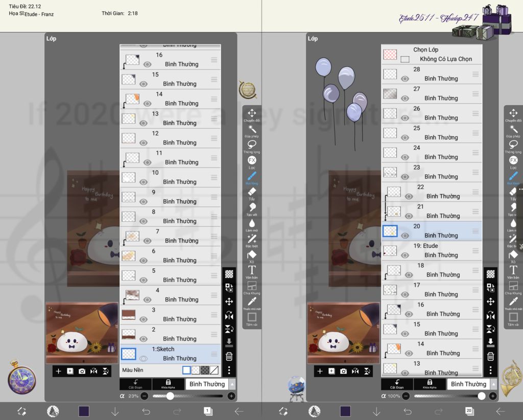Image resolution: width=523 pixels, height=420 pixels.
Task: Open the three-dot menu in right layer panel
Action: 490,370
